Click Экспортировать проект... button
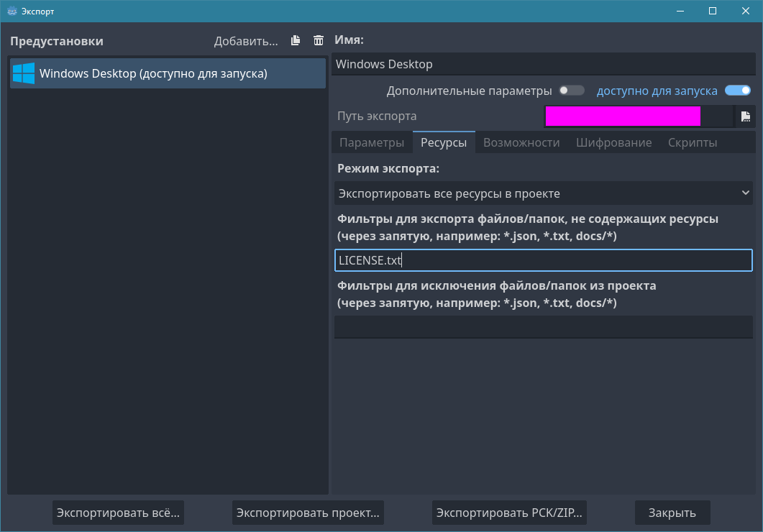Viewport: 763px width, 532px height. pos(308,513)
